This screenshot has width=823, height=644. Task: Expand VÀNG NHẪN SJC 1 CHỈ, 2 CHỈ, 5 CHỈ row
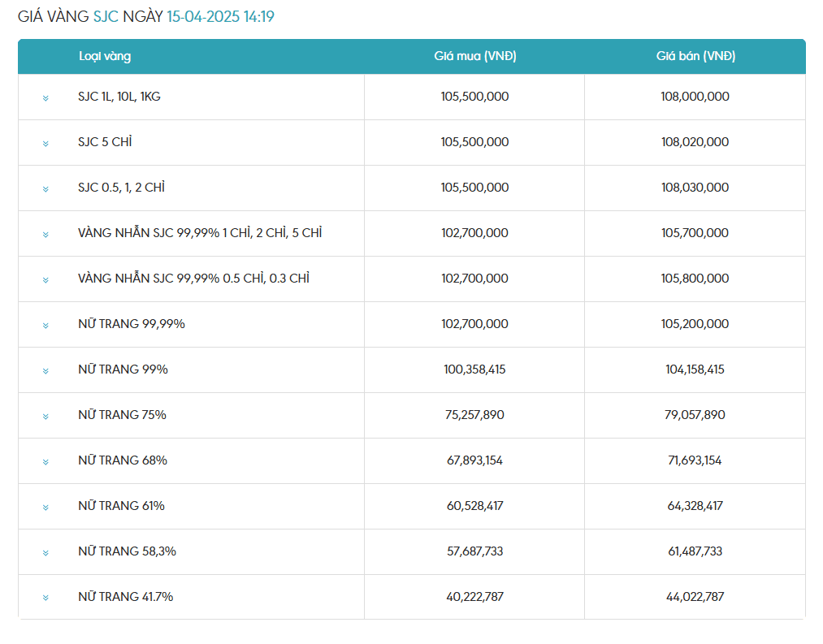pyautogui.click(x=45, y=235)
